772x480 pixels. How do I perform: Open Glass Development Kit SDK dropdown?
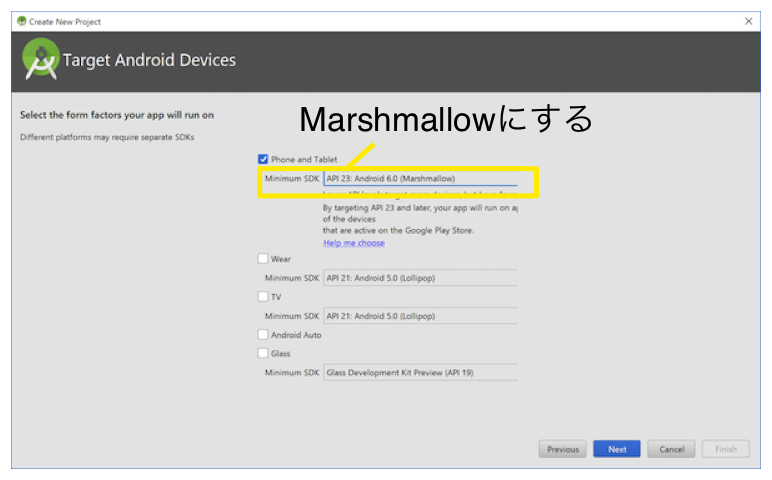[x=420, y=372]
